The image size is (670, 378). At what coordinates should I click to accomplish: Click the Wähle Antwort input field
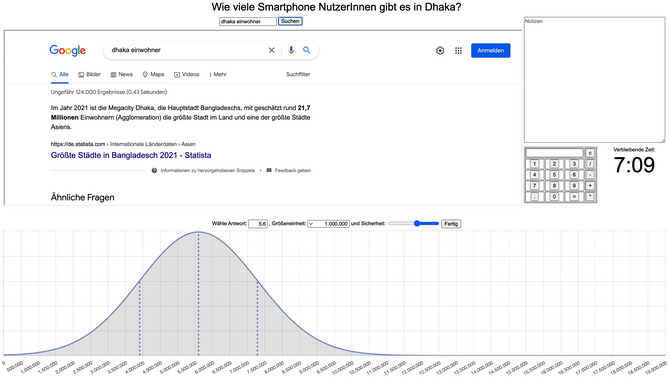[x=258, y=224]
